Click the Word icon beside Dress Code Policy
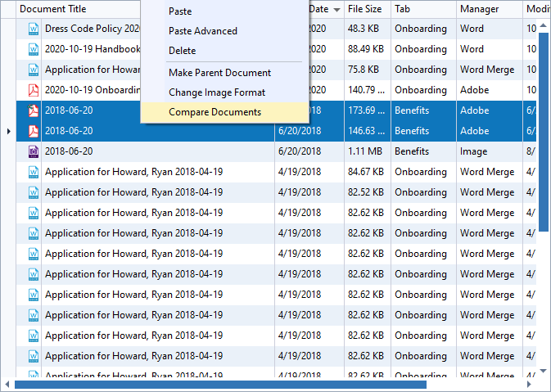 [34, 29]
